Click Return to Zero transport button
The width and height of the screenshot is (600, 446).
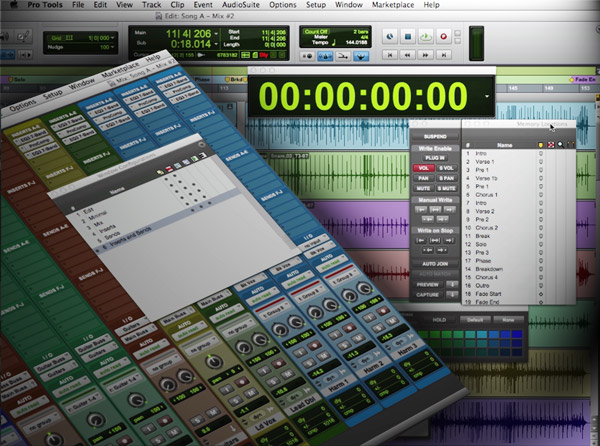(390, 55)
